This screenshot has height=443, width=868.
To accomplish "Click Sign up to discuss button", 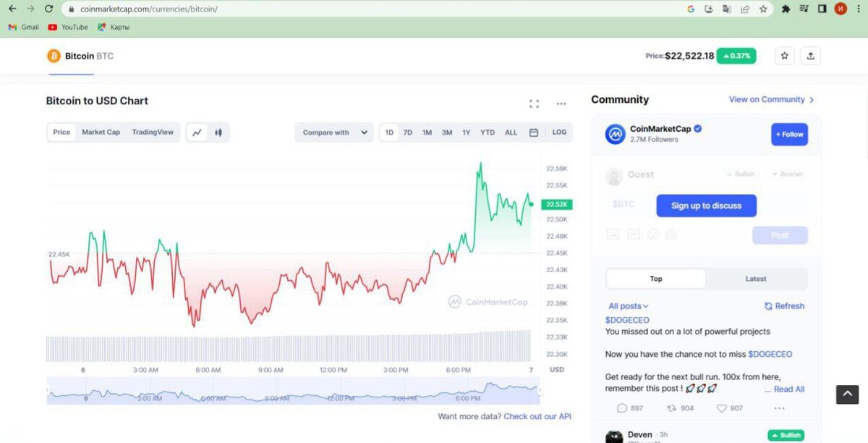I will coord(706,206).
